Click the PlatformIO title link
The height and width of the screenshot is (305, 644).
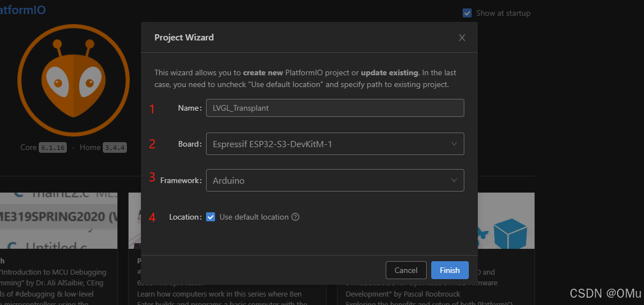pyautogui.click(x=22, y=10)
